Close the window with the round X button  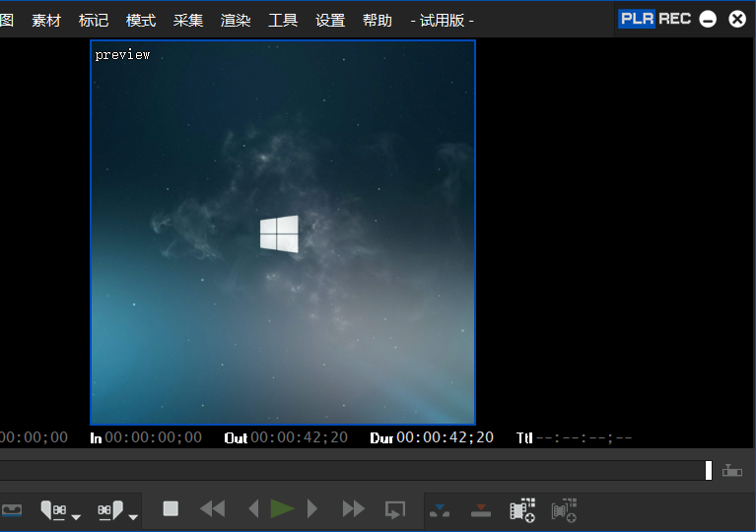point(737,20)
